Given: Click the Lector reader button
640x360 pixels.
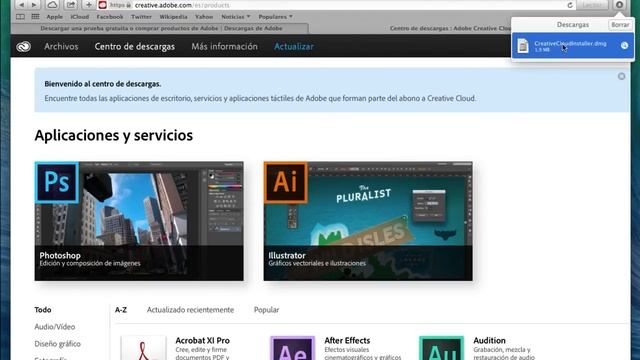Looking at the screenshot, I should pyautogui.click(x=592, y=5).
